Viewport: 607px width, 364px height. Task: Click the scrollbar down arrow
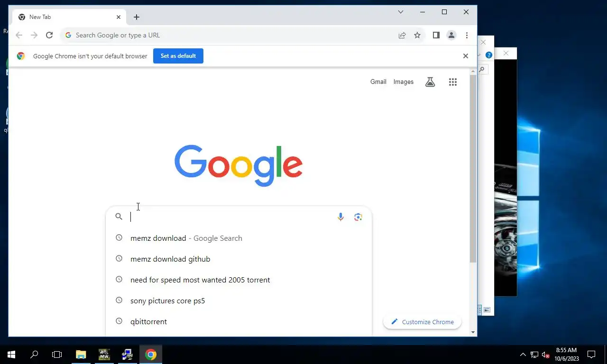473,332
